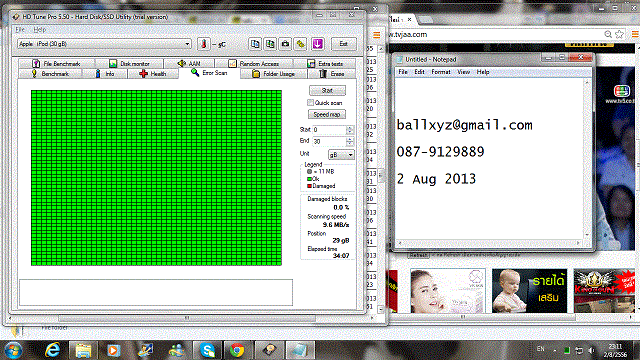Bookmark the page with the star icon
Viewport: 640px width, 360px height.
[x=619, y=34]
